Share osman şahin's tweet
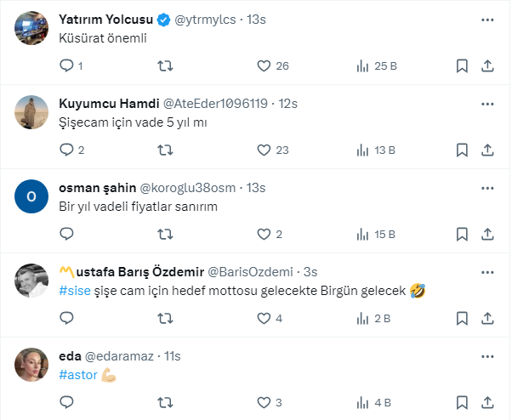Viewport: 512px width, 420px height. [488, 234]
